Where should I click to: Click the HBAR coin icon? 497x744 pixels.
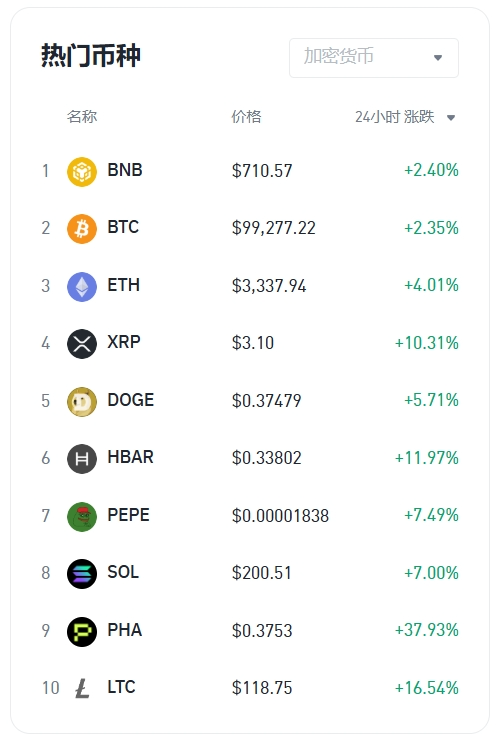tap(82, 459)
